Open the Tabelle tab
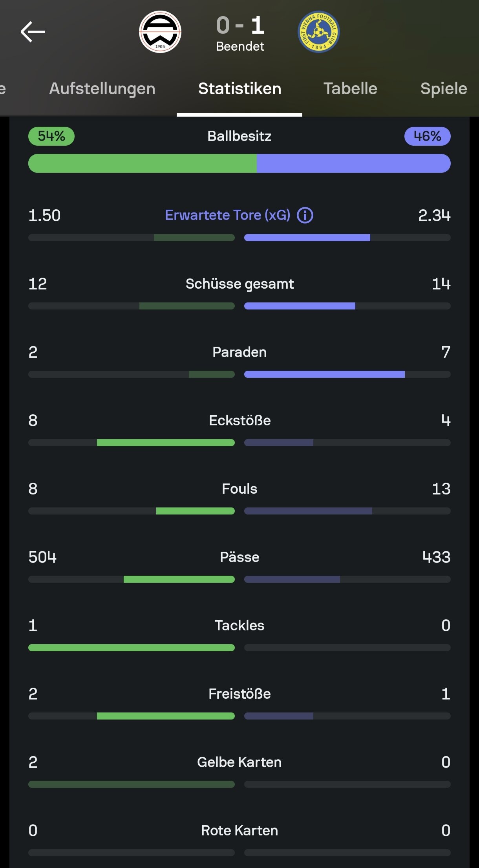 click(x=350, y=89)
